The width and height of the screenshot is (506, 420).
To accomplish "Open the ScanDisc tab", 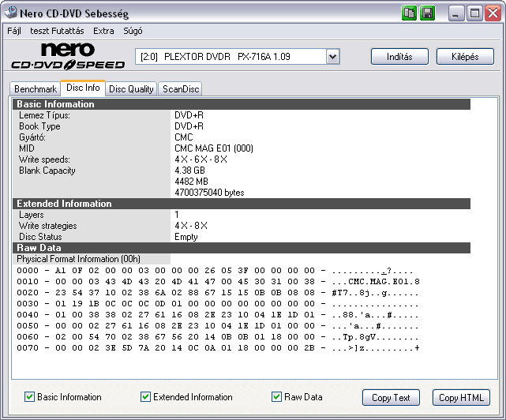I will 181,88.
